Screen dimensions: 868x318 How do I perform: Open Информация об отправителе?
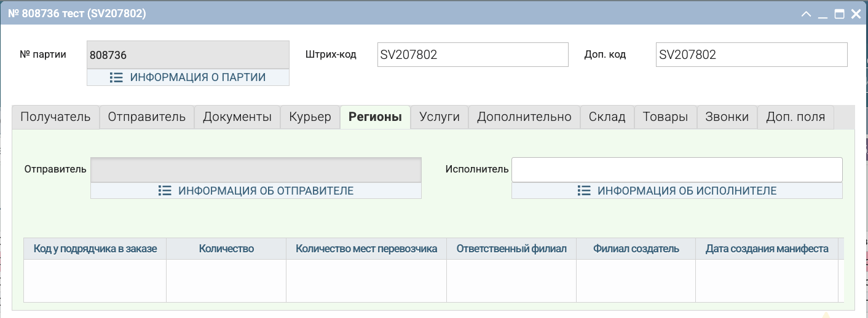[256, 191]
